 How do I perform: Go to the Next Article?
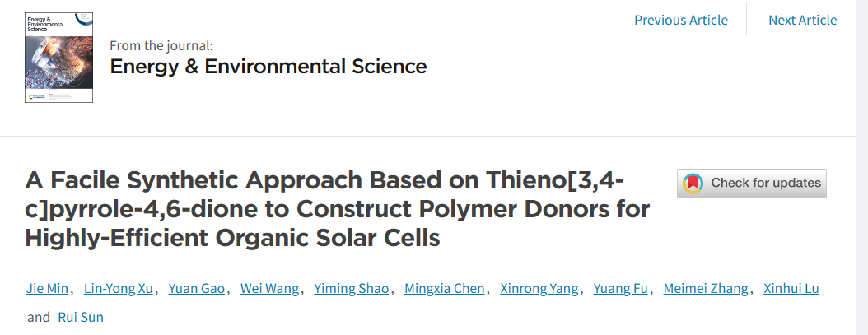[x=803, y=20]
